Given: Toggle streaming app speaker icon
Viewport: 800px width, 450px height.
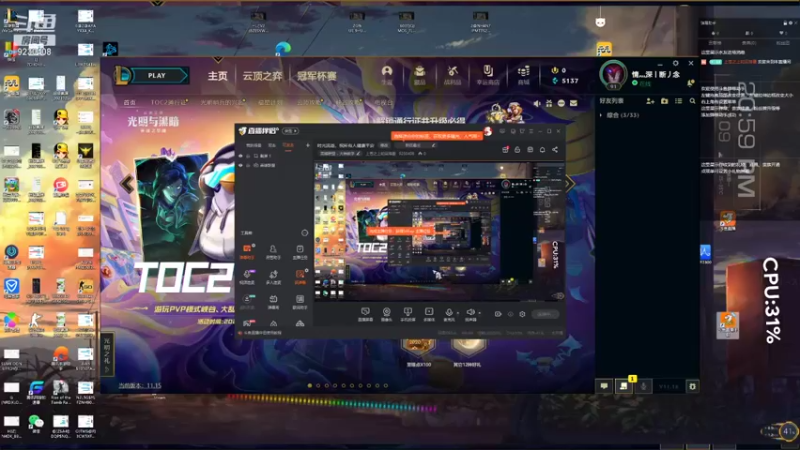Looking at the screenshot, I should click(470, 314).
